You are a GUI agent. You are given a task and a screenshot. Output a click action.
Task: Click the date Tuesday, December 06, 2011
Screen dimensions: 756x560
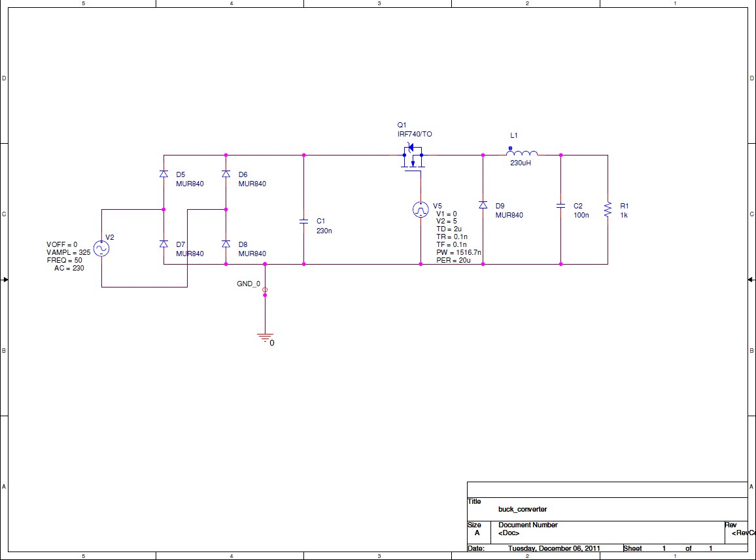[554, 548]
